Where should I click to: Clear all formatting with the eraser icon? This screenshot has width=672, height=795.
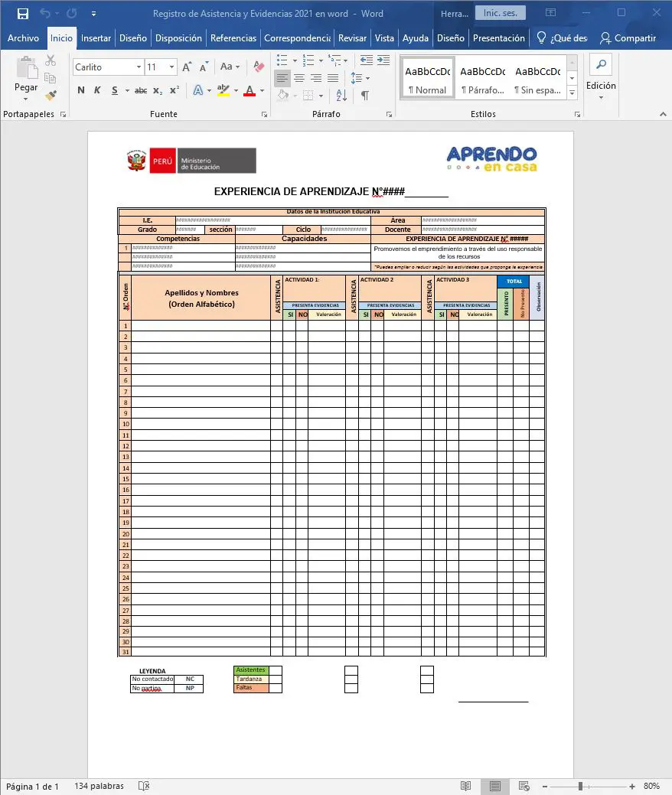coord(259,67)
